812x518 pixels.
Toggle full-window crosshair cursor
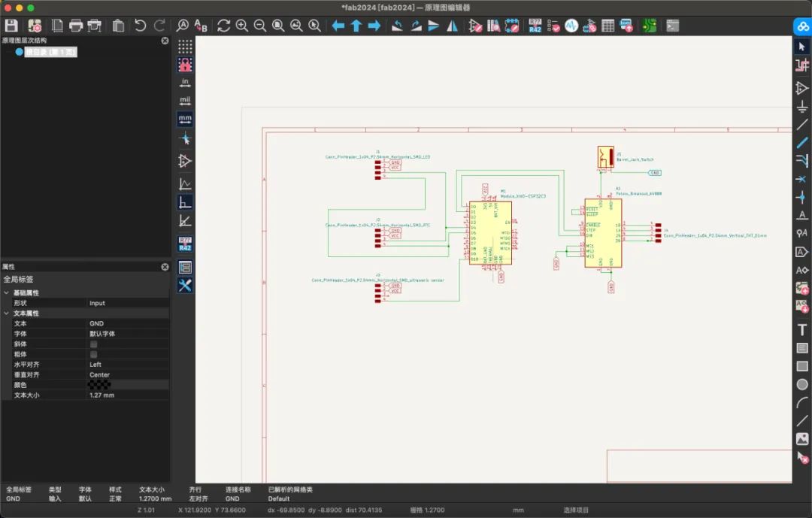click(185, 138)
